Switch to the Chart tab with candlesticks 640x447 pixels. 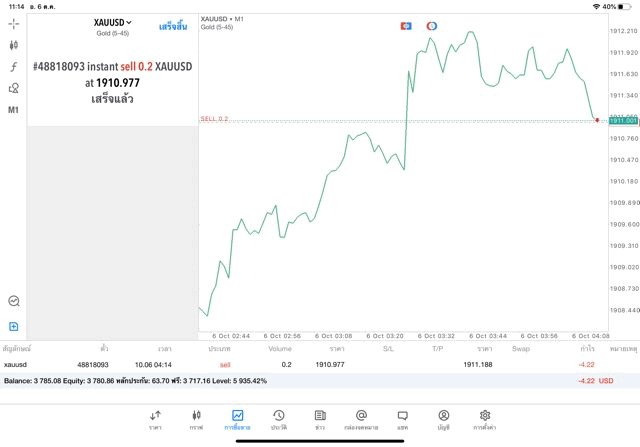196,419
